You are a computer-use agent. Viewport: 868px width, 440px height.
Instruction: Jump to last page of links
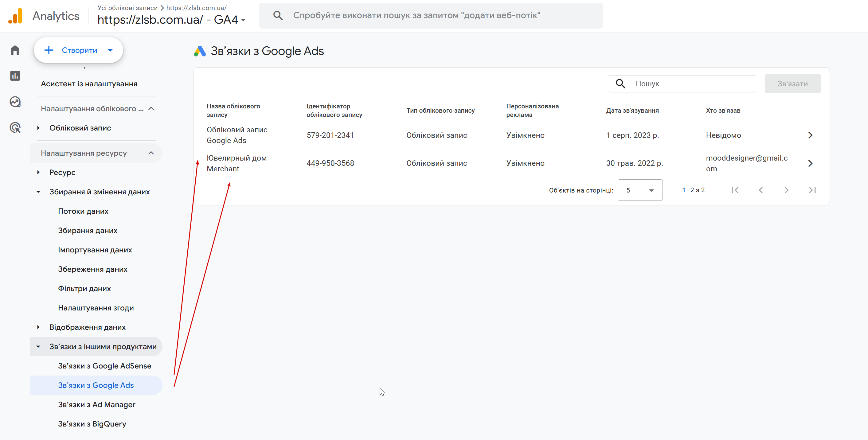(812, 190)
